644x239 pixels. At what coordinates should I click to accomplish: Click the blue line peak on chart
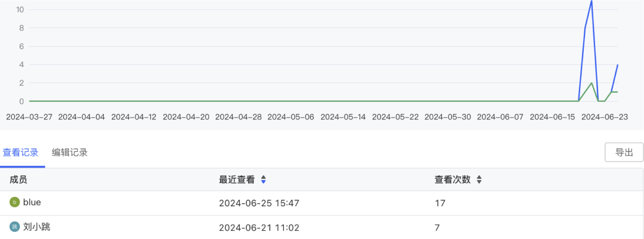592,2
